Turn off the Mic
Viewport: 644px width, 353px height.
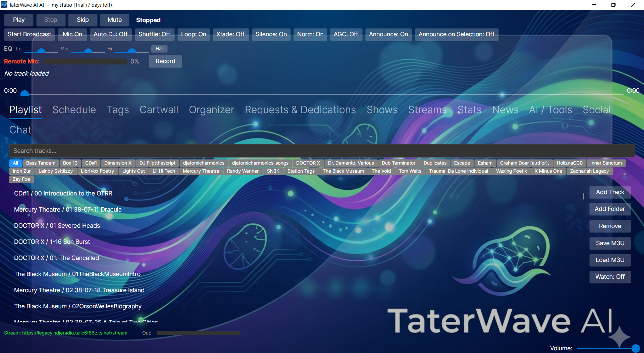tap(72, 34)
